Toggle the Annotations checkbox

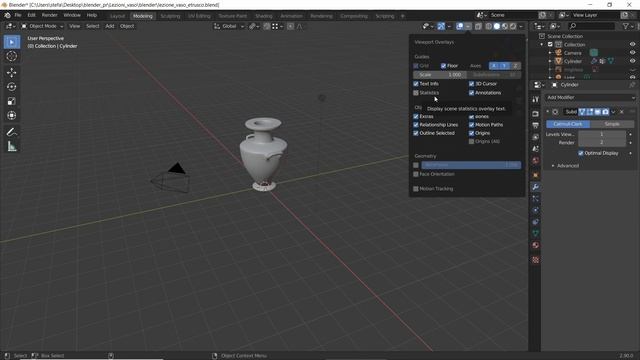click(471, 93)
